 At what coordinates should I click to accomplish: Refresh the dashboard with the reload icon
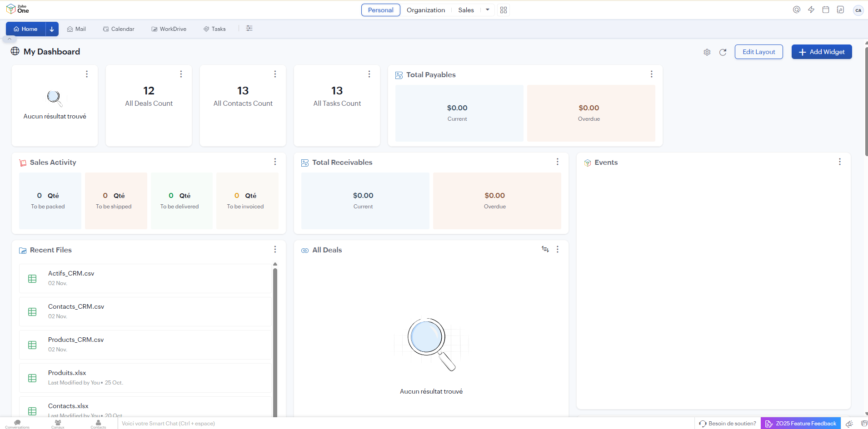tap(723, 52)
